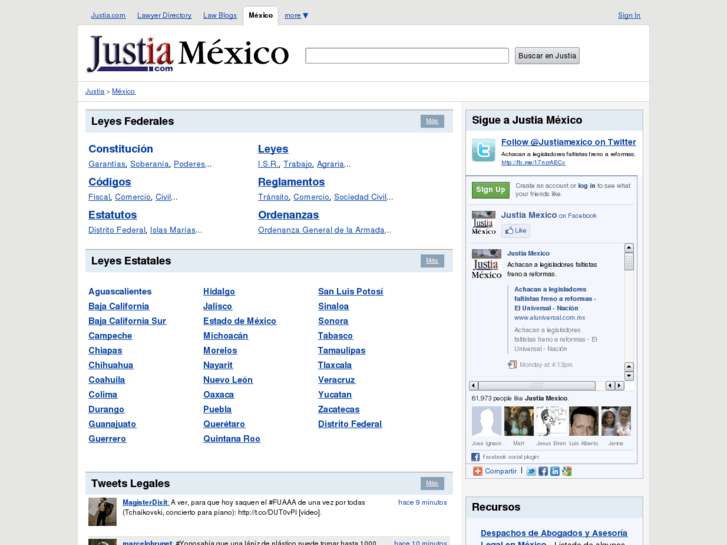The width and height of the screenshot is (727, 545).
Task: Expand the more dropdown in top navigation
Action: coord(296,15)
